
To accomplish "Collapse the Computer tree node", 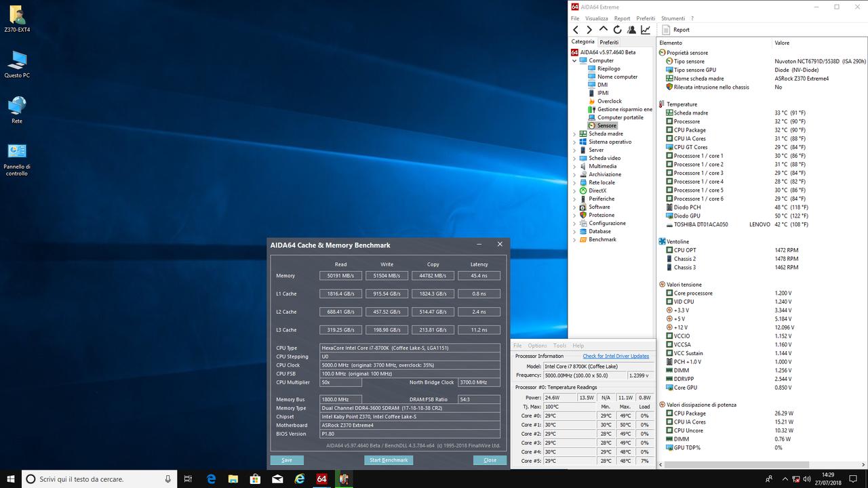I will click(574, 60).
